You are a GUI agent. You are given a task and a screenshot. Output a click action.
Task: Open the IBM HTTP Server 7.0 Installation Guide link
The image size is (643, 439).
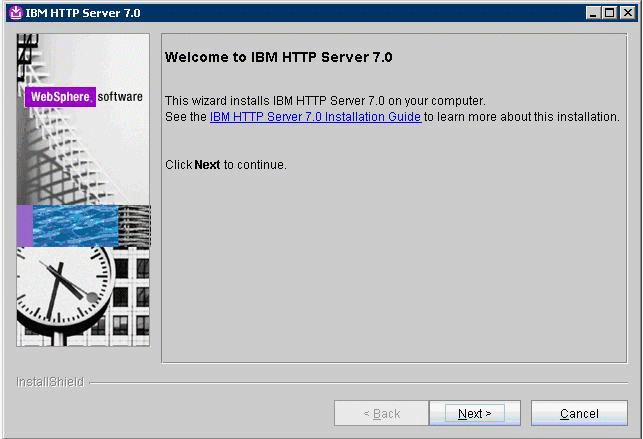click(x=315, y=117)
